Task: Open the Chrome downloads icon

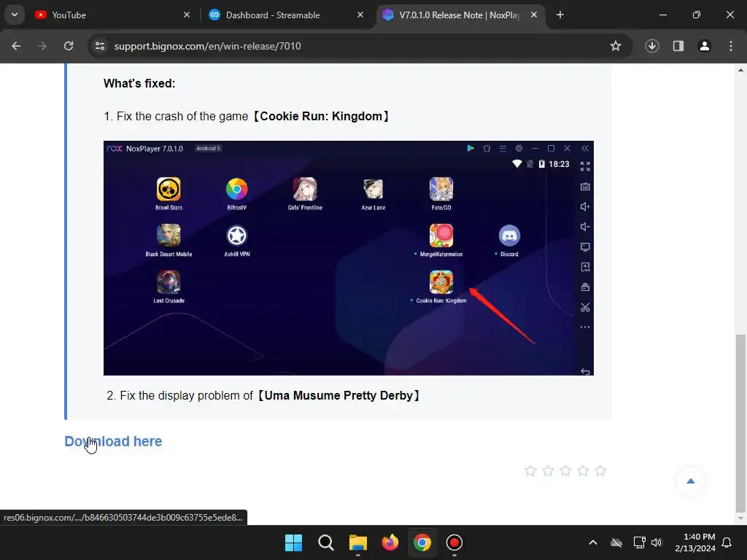Action: [652, 46]
